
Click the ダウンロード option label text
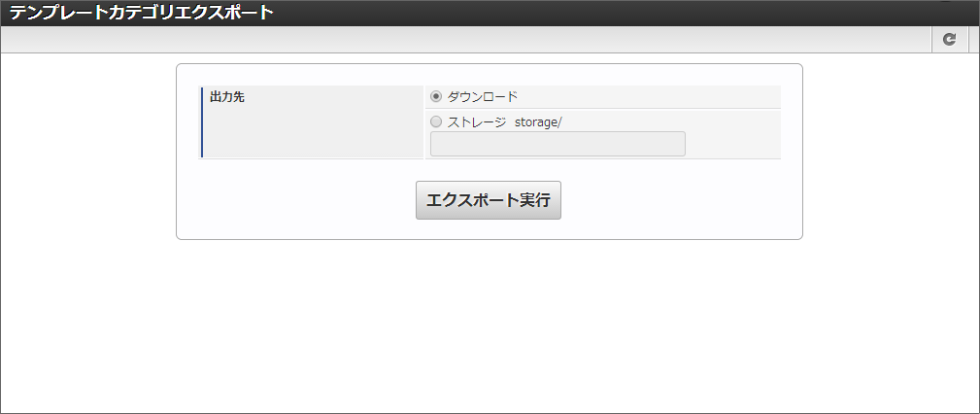point(483,96)
